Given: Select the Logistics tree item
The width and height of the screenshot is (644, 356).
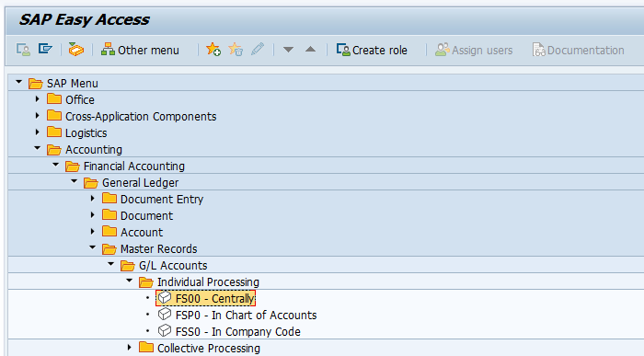Looking at the screenshot, I should point(86,133).
